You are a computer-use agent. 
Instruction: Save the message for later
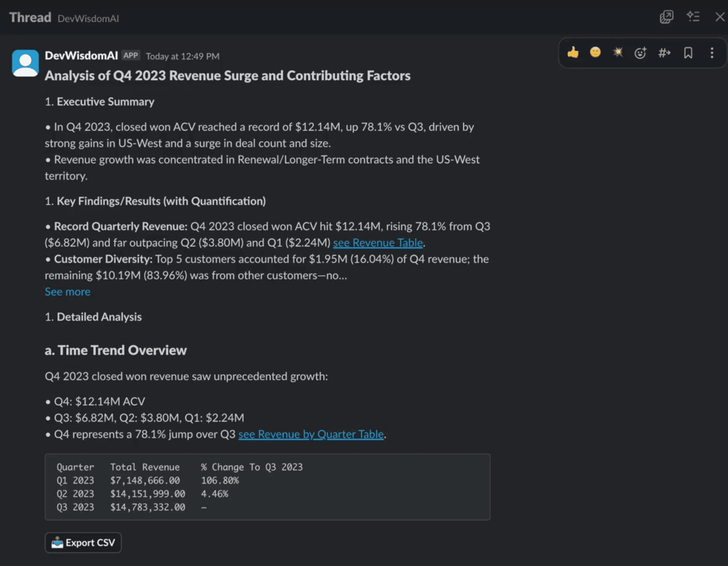[688, 52]
